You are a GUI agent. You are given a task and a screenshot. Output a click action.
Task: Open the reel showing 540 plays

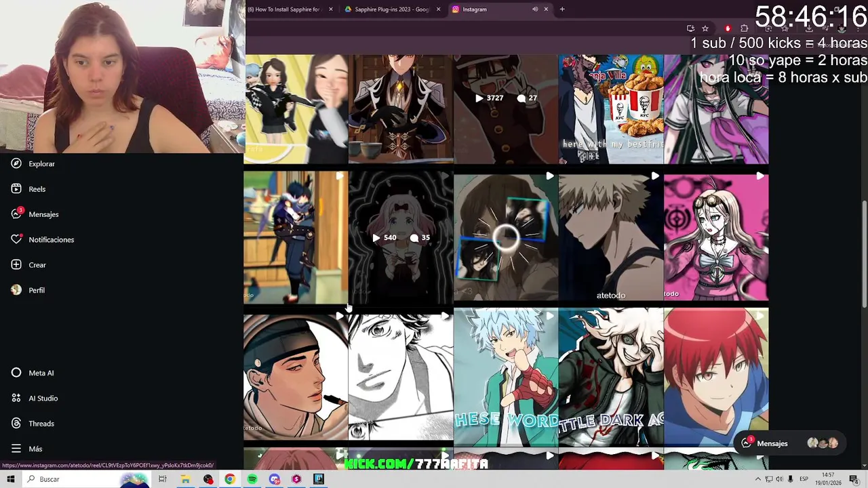tap(400, 237)
